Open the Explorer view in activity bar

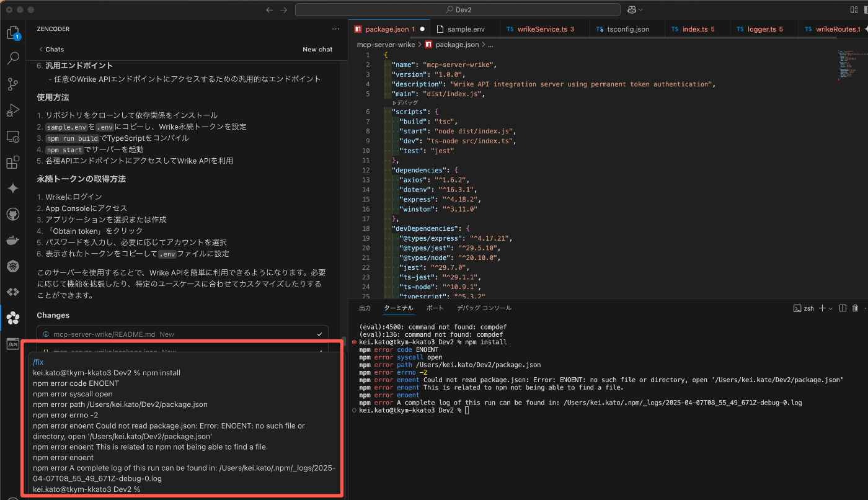(x=12, y=32)
